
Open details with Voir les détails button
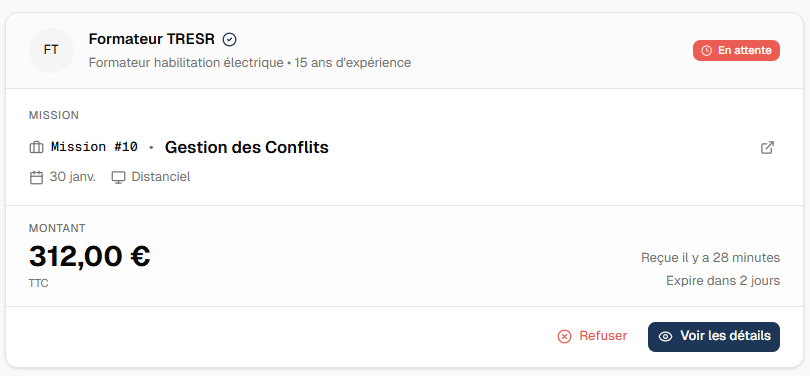pyautogui.click(x=714, y=337)
